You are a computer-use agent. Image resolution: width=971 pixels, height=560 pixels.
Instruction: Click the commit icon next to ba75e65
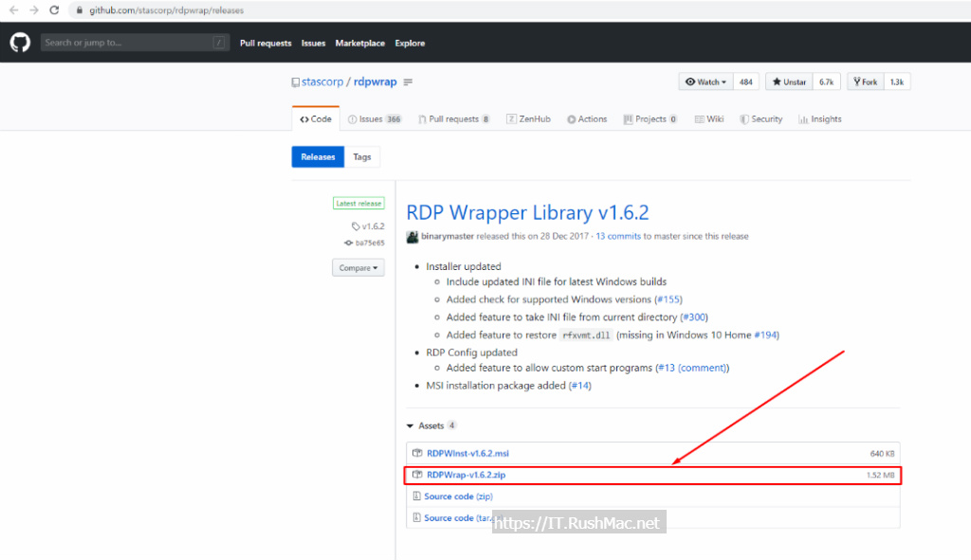coord(349,244)
